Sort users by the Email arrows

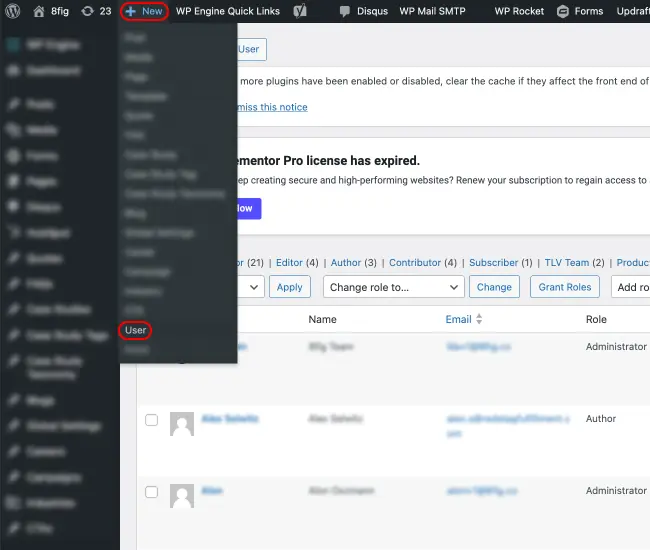pyautogui.click(x=479, y=319)
